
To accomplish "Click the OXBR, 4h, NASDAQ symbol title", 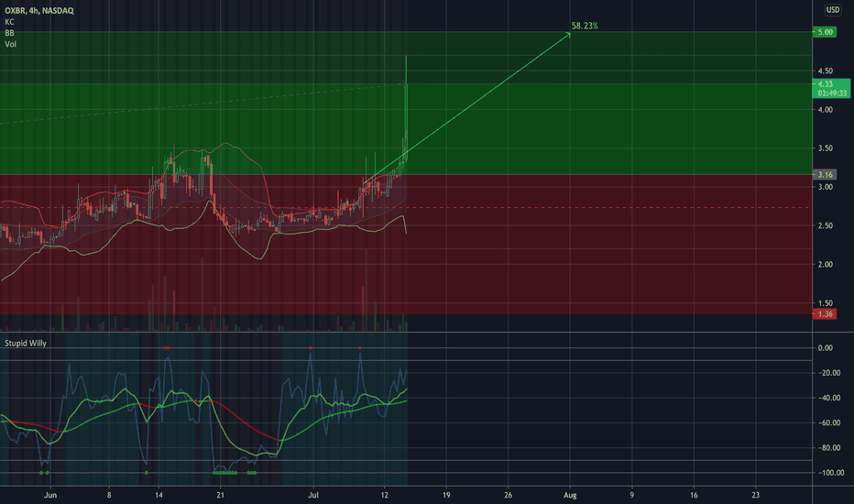I will (x=39, y=10).
